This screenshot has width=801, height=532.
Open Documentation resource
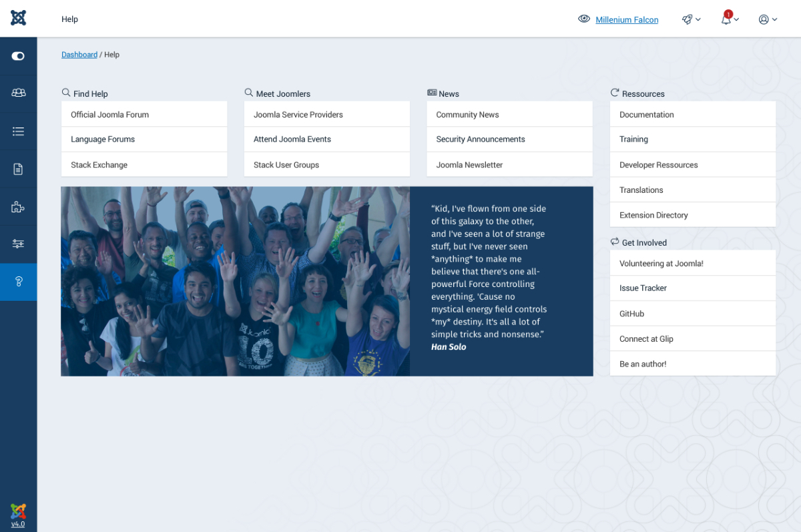(x=693, y=114)
